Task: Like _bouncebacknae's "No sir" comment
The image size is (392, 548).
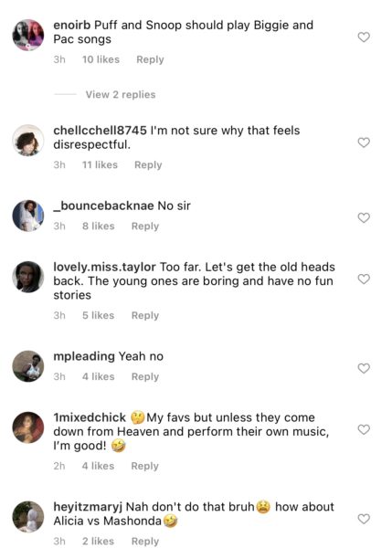Action: 364,217
